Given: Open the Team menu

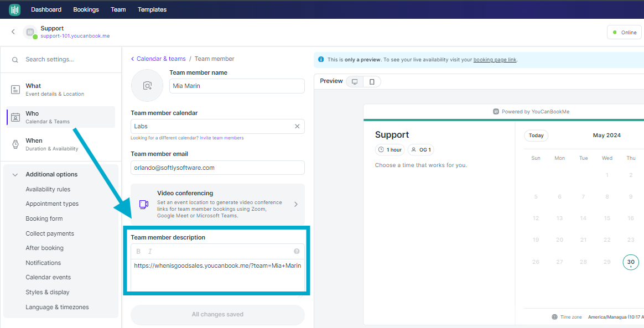Looking at the screenshot, I should tap(118, 9).
